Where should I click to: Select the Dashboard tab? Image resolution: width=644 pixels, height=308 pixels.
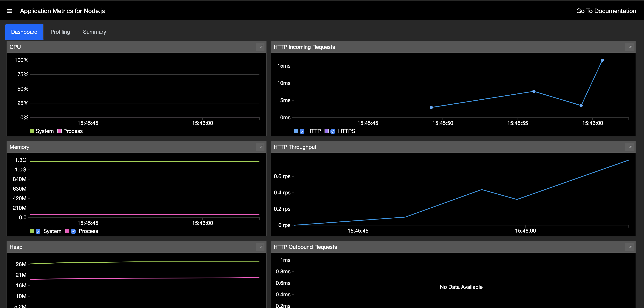[24, 32]
